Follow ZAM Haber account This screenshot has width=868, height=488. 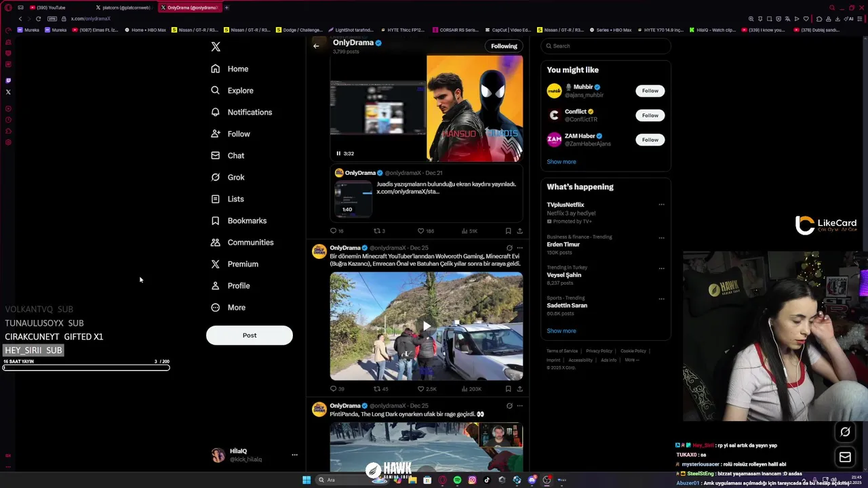(x=650, y=140)
